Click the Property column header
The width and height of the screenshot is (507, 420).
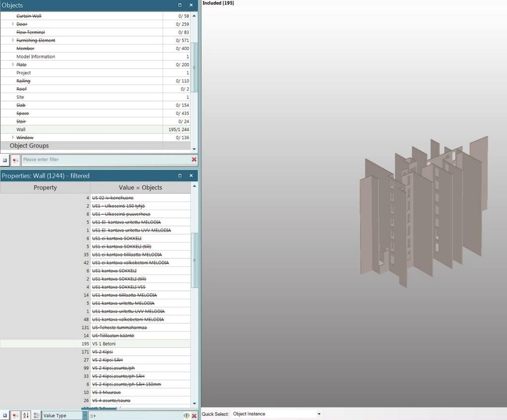[45, 187]
